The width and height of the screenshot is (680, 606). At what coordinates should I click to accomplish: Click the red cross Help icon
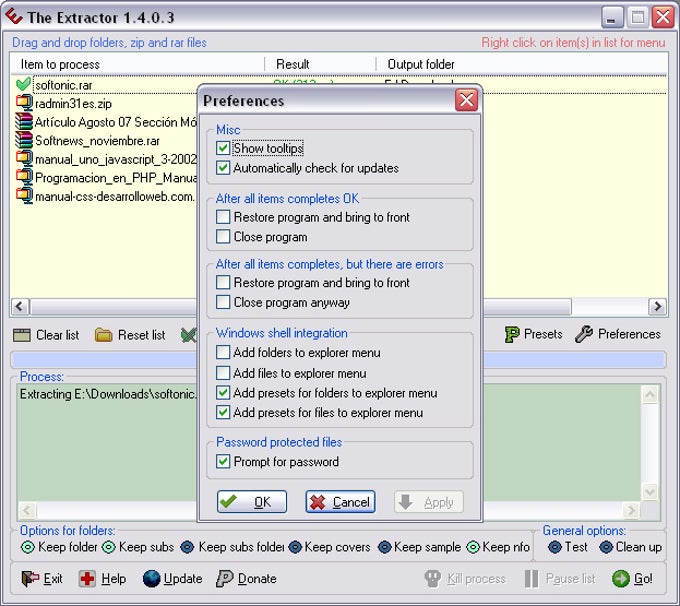[x=87, y=579]
